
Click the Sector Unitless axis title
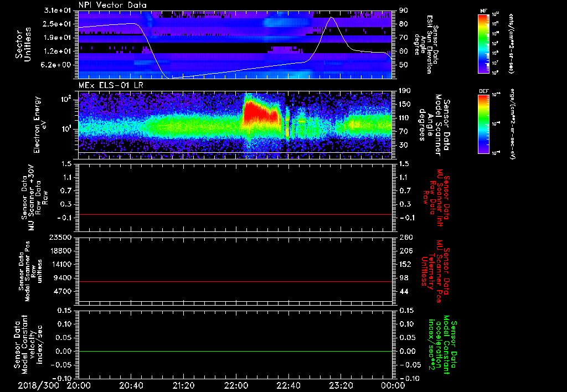[x=23, y=44]
